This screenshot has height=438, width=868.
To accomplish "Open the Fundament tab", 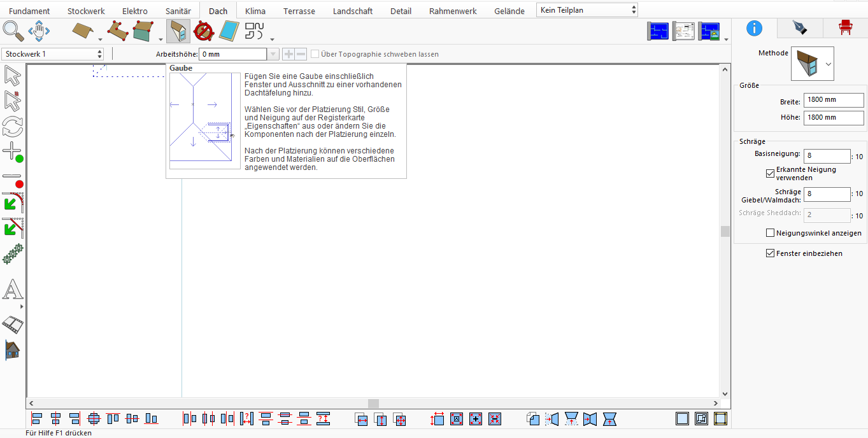I will (x=29, y=11).
